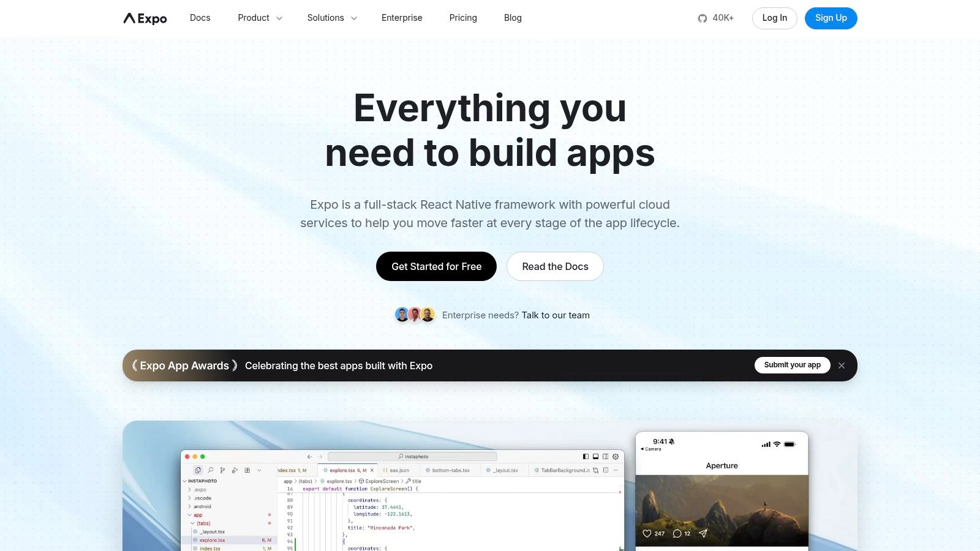Screen dimensions: 980x551
Task: Like the Aperture photo with the heart icon
Action: [x=647, y=533]
